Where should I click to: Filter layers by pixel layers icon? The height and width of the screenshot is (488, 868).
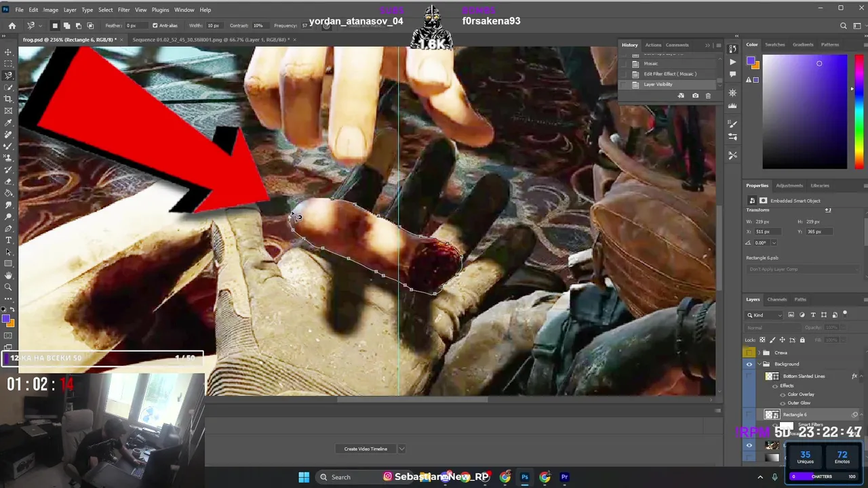pyautogui.click(x=791, y=314)
